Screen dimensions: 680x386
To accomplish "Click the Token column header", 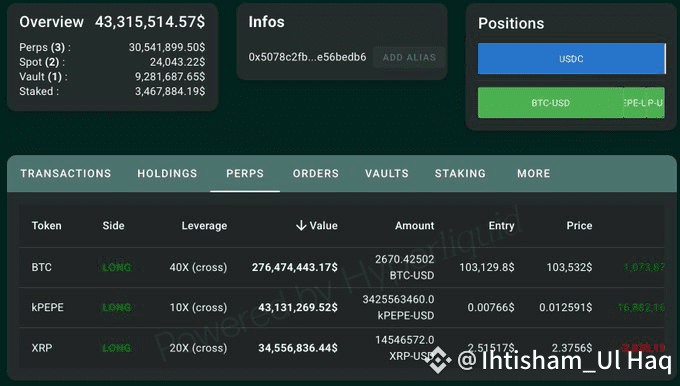I will tap(46, 226).
